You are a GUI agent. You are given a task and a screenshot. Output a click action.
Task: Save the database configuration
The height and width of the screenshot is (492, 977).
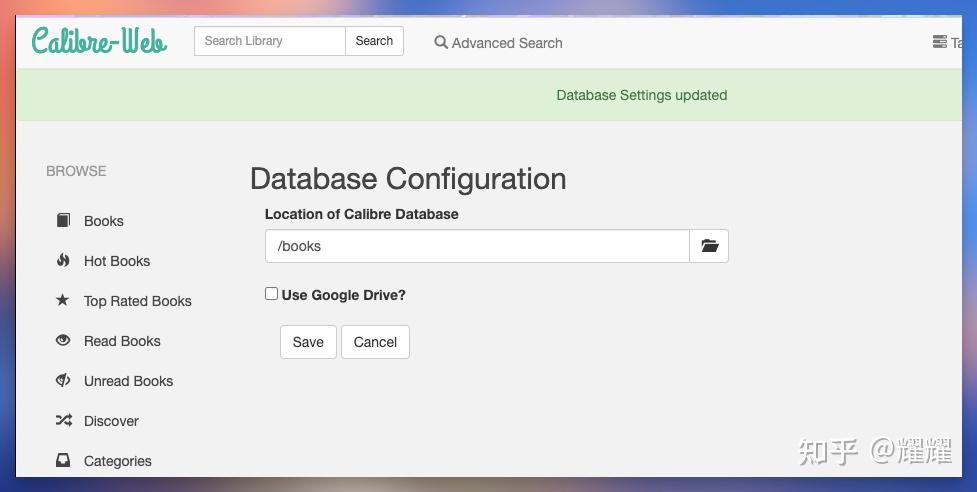coord(308,342)
